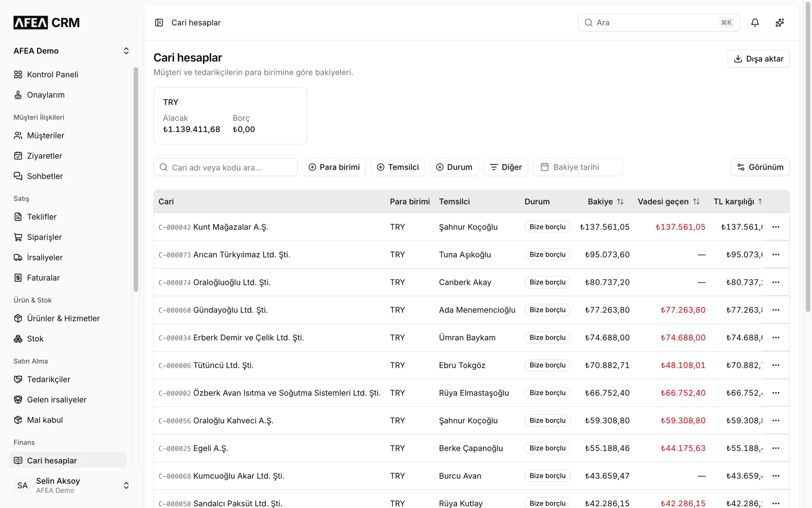812x508 pixels.
Task: Open the Görünüm view options button
Action: pyautogui.click(x=760, y=167)
